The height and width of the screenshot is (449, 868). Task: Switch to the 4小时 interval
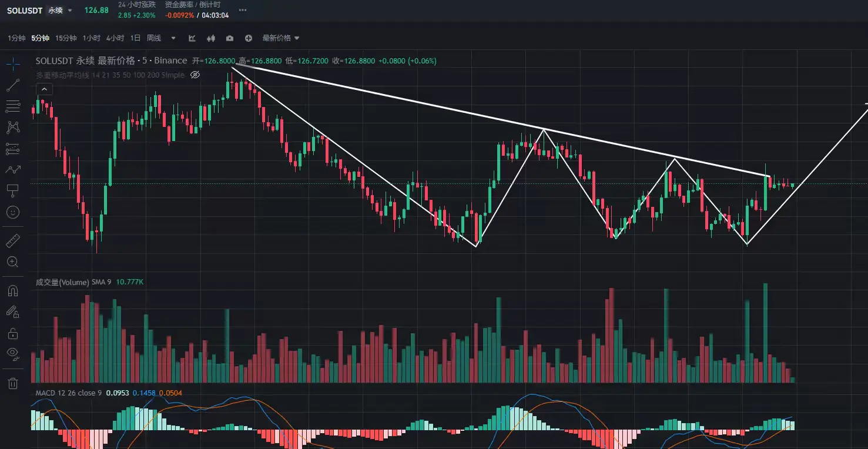(x=115, y=38)
